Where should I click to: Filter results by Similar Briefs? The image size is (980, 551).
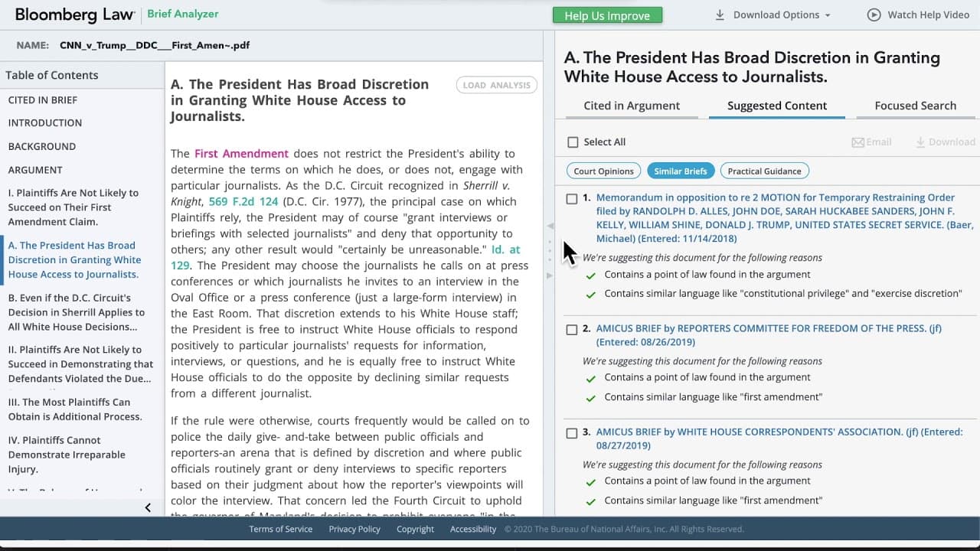click(x=681, y=171)
